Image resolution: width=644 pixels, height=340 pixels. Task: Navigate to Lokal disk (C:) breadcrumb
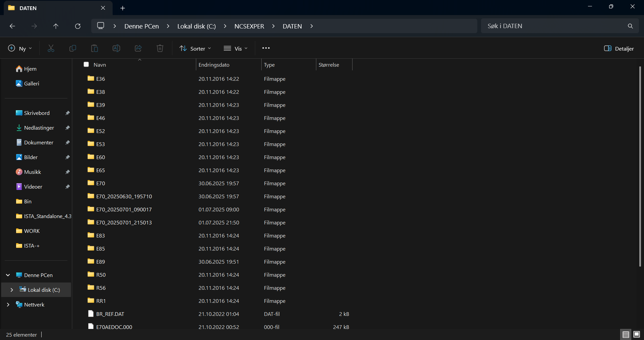(x=197, y=26)
